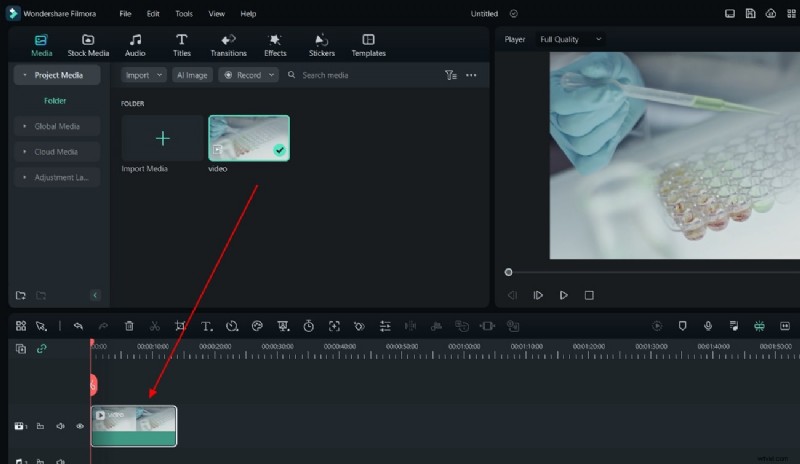
Task: Delete the selected clip
Action: point(129,326)
